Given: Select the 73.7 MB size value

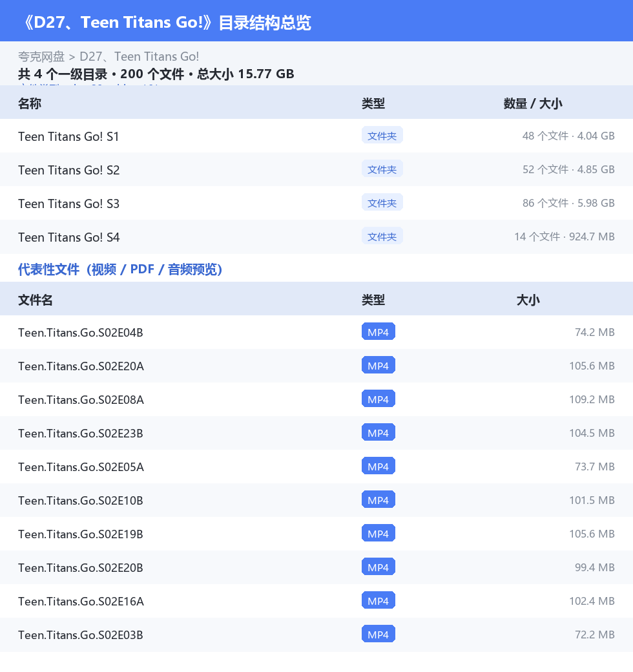Looking at the screenshot, I should (x=595, y=467).
